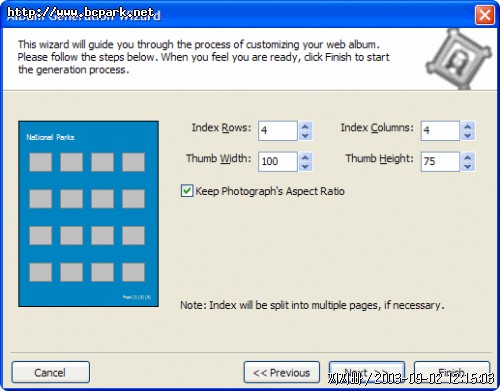Click the "Index Columns:" label
This screenshot has height=391, width=500.
click(x=377, y=128)
